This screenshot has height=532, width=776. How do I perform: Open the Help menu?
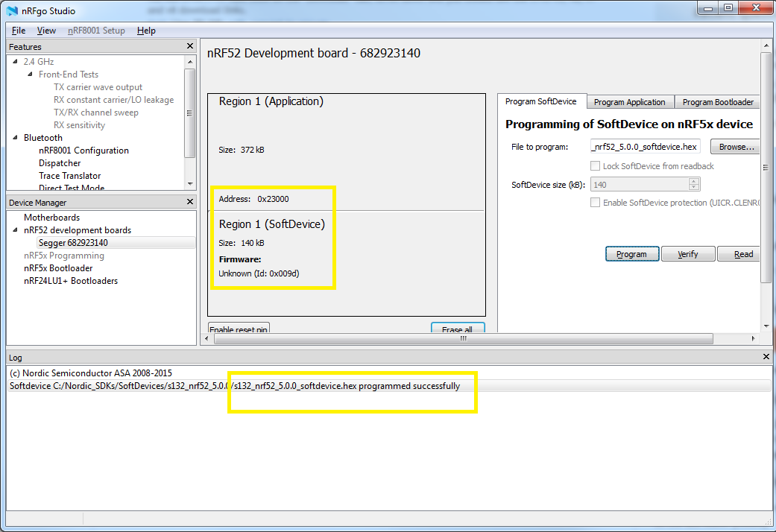(146, 31)
